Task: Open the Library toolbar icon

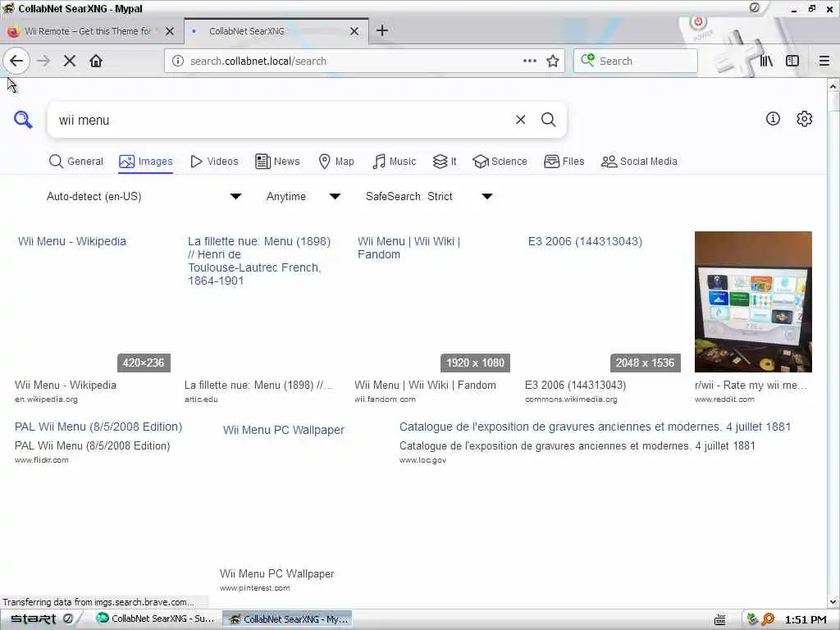Action: [x=767, y=61]
